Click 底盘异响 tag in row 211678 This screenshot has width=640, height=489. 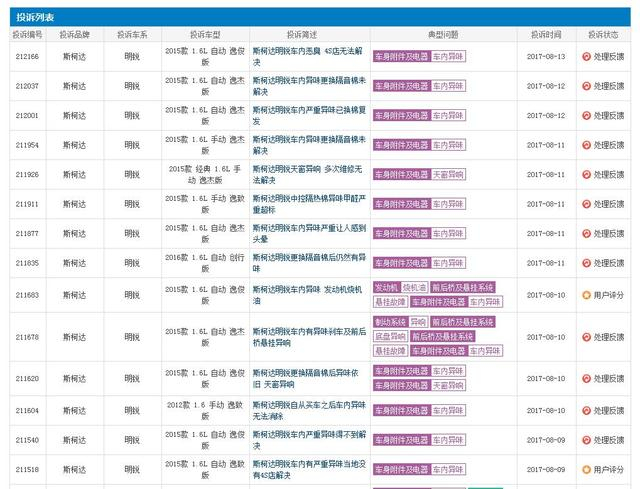pyautogui.click(x=390, y=336)
